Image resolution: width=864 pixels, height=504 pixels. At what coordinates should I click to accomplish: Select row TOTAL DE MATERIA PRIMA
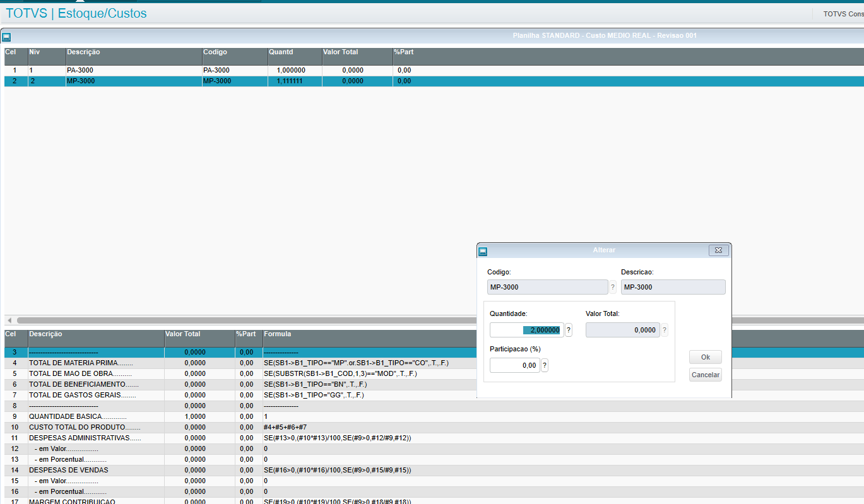coord(81,363)
